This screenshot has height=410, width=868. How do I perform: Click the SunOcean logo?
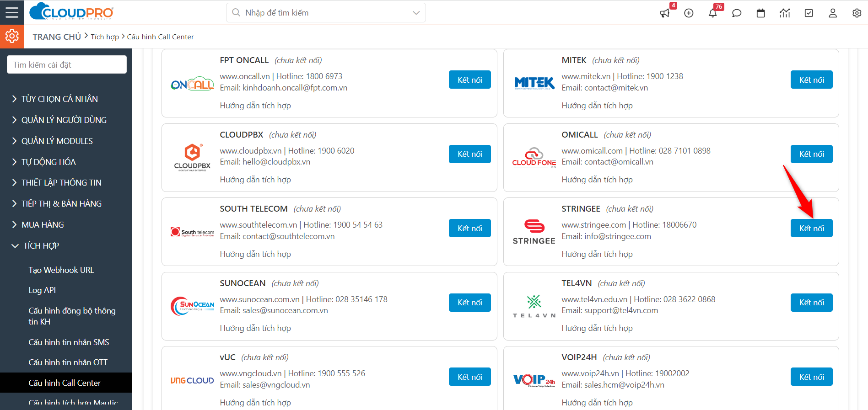192,306
